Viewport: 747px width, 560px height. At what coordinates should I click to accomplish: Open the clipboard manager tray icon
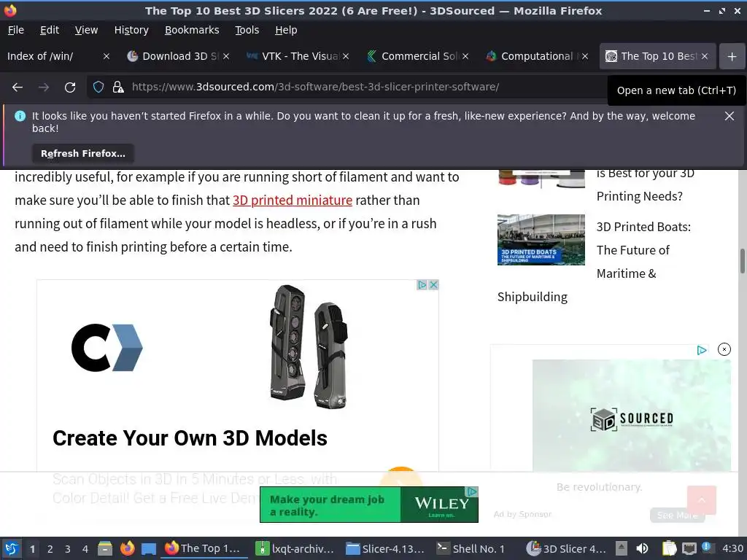point(669,548)
